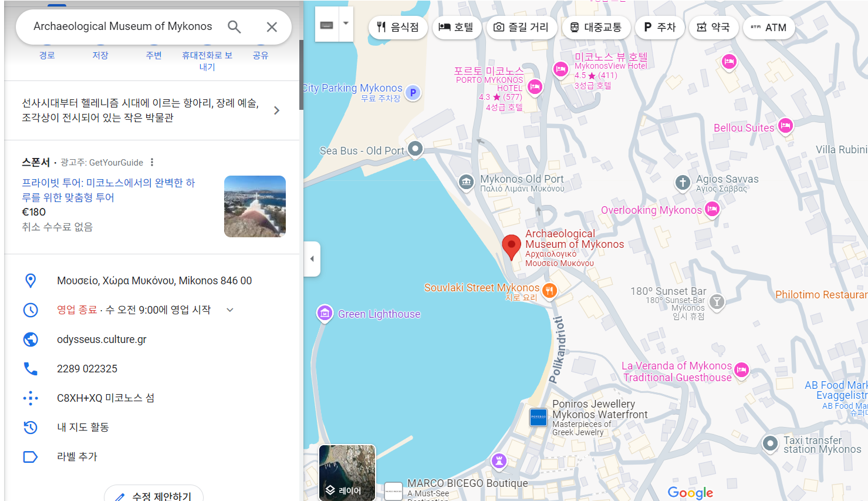The width and height of the screenshot is (868, 501).
Task: Click the search box text field
Action: 123,26
